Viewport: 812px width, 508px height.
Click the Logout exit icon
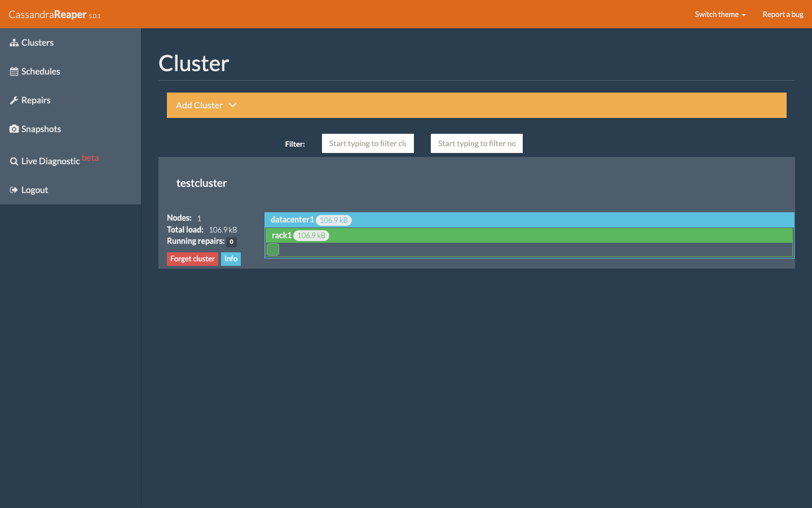14,190
